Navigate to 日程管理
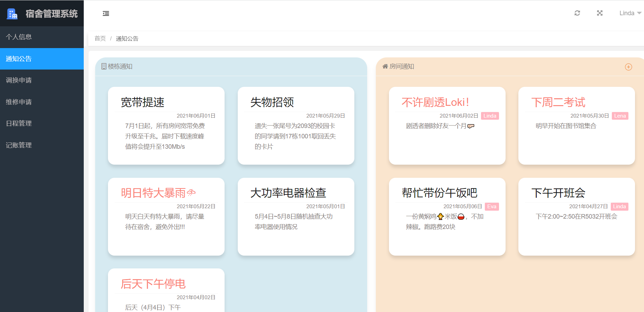 (x=42, y=123)
